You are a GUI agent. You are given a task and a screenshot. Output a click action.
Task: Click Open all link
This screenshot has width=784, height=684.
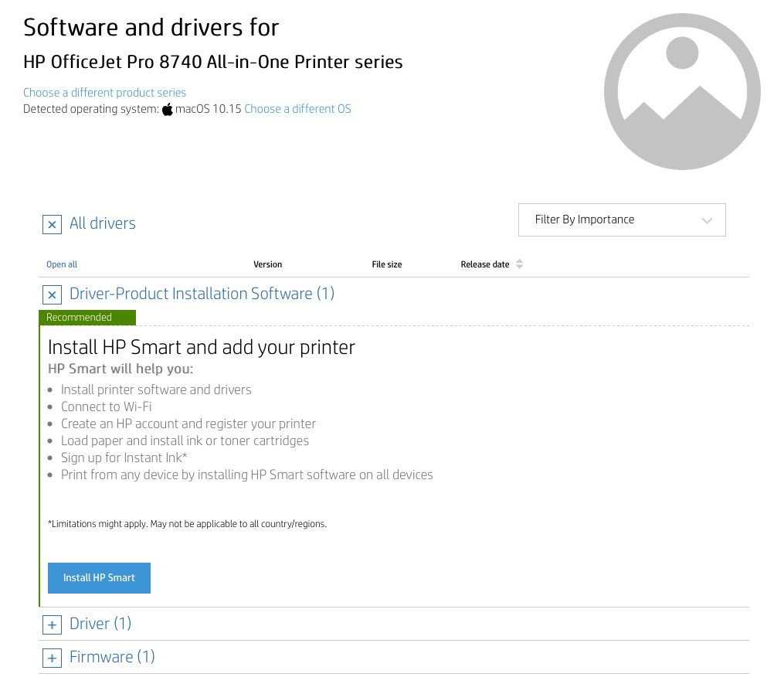point(62,264)
